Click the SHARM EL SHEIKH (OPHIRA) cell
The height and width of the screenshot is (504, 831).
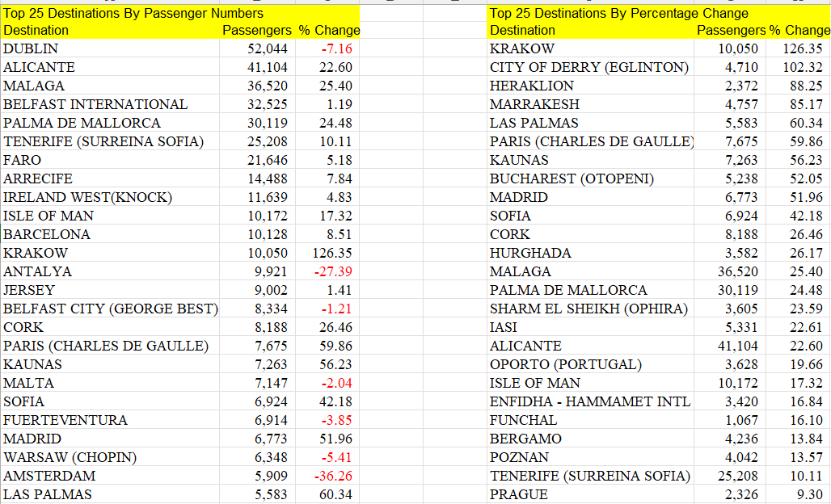click(x=590, y=309)
